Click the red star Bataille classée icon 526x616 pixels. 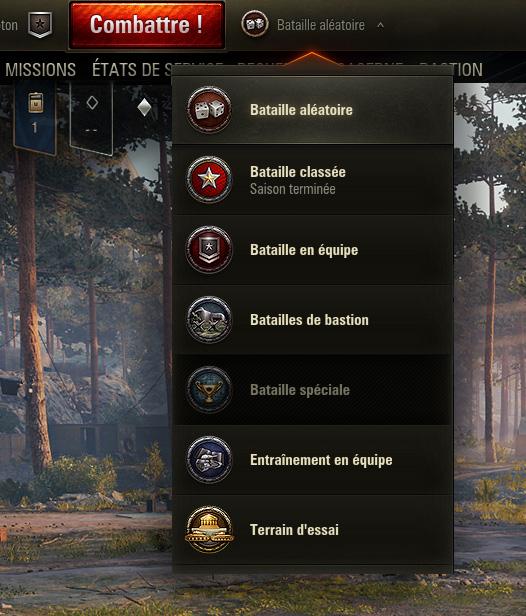click(x=209, y=180)
